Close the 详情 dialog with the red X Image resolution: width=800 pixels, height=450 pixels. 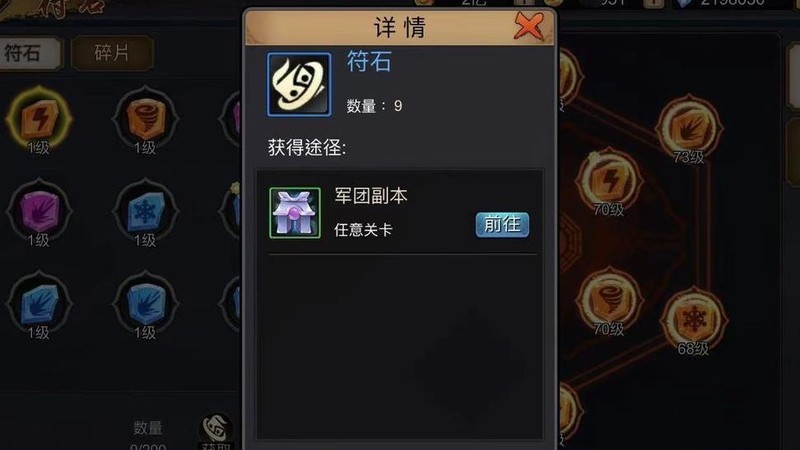coord(529,26)
